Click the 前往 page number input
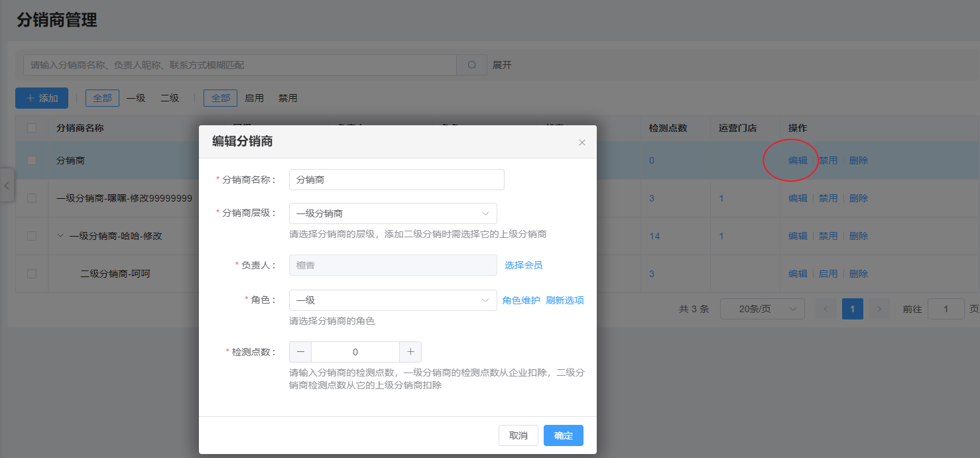This screenshot has height=458, width=980. (x=946, y=309)
